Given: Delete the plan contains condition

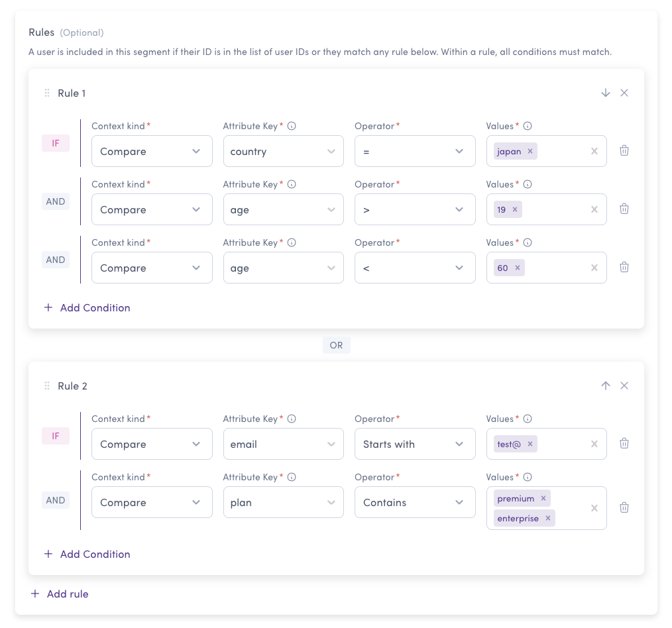Looking at the screenshot, I should [x=624, y=507].
